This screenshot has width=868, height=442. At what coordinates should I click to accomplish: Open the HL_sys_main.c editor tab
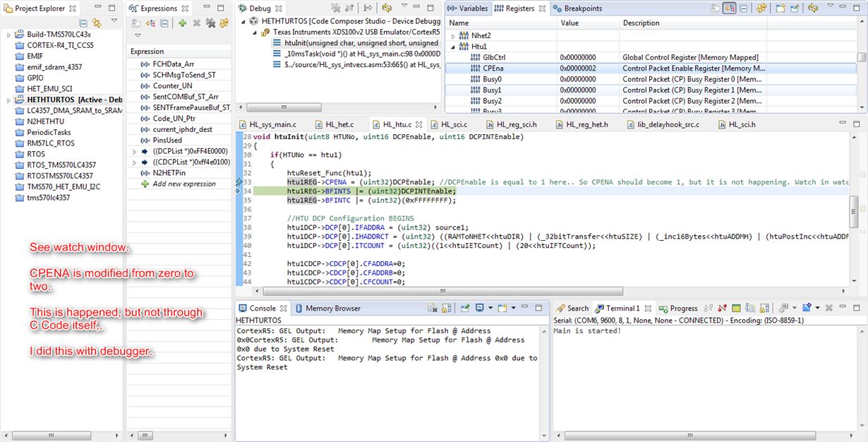(272, 124)
